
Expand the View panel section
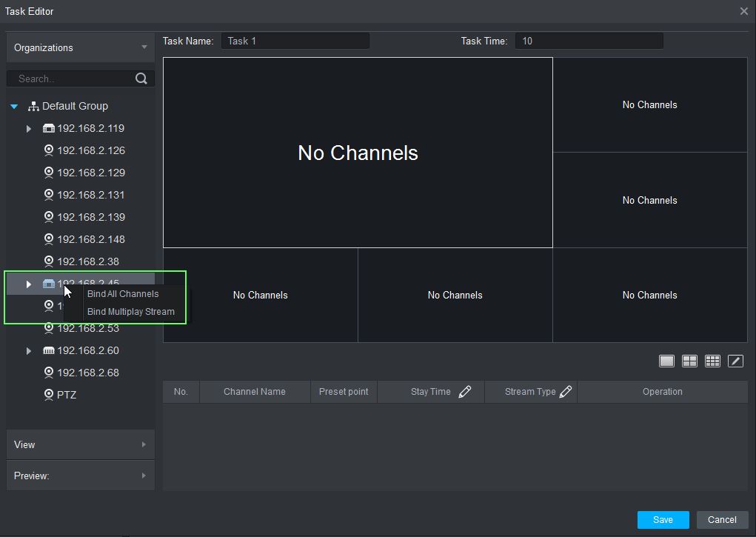(x=80, y=444)
